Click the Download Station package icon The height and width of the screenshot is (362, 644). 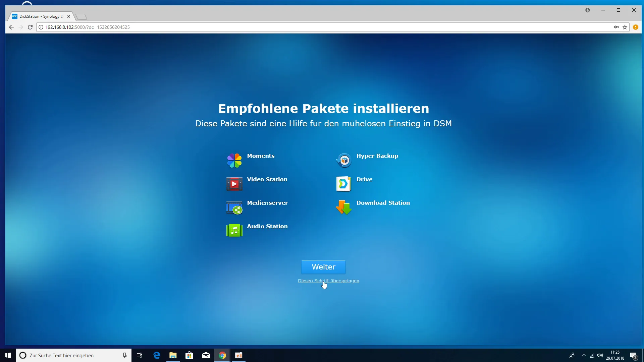343,207
